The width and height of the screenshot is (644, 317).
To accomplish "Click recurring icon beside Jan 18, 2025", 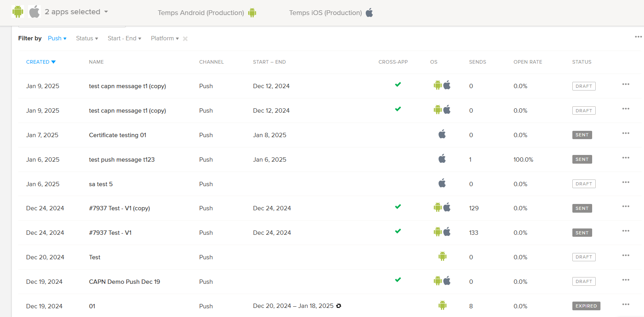I will pyautogui.click(x=338, y=306).
